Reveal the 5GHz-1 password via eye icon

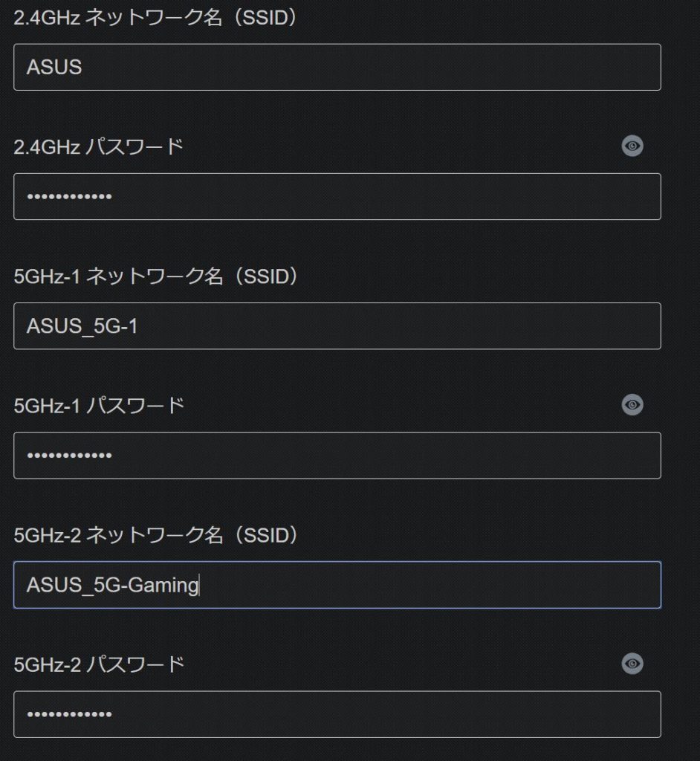tap(632, 405)
